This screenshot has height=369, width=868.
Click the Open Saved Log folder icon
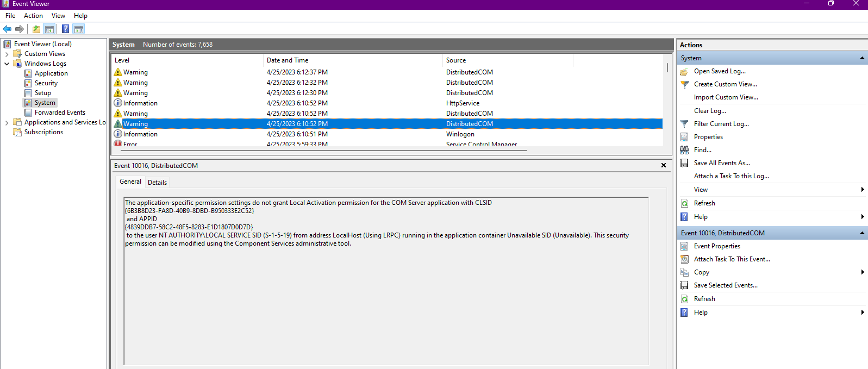(x=684, y=71)
